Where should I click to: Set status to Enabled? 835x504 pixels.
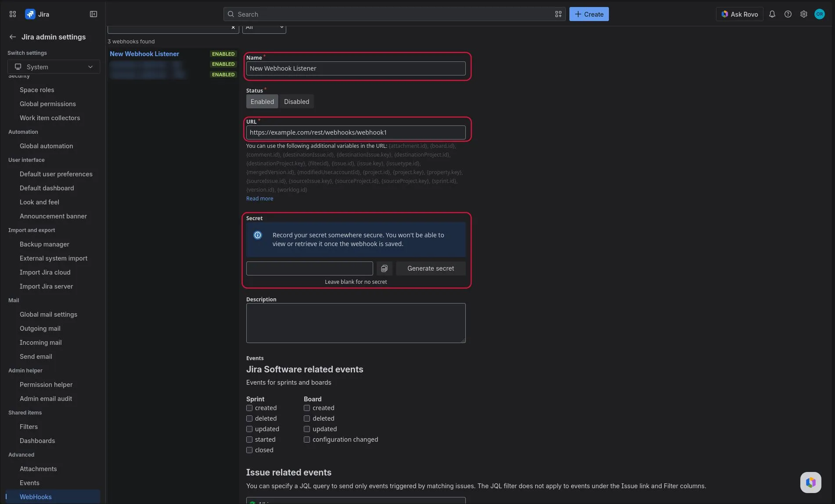tap(262, 101)
